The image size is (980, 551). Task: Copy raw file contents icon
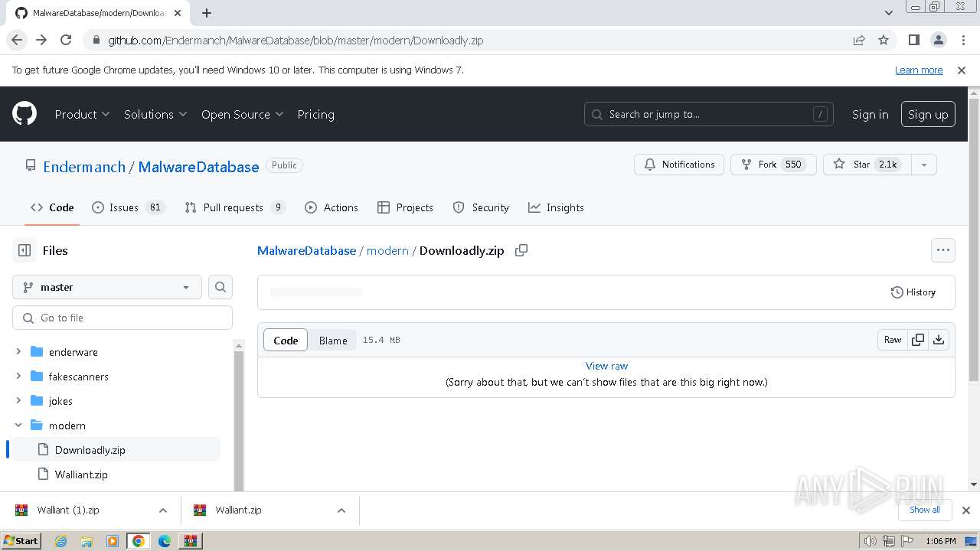coord(917,340)
